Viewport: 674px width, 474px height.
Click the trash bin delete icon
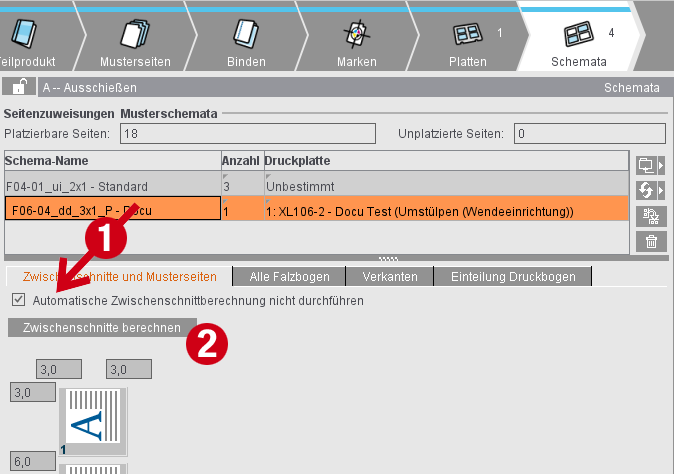point(651,241)
